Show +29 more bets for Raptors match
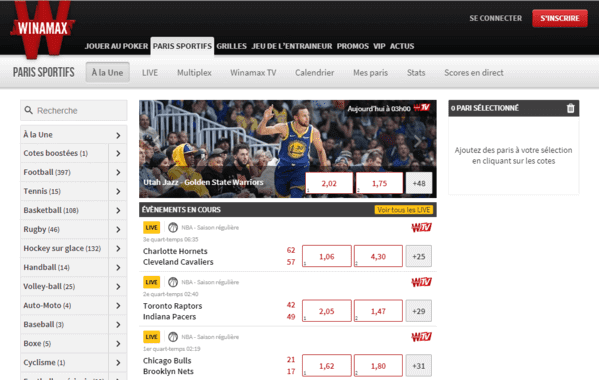 point(419,311)
